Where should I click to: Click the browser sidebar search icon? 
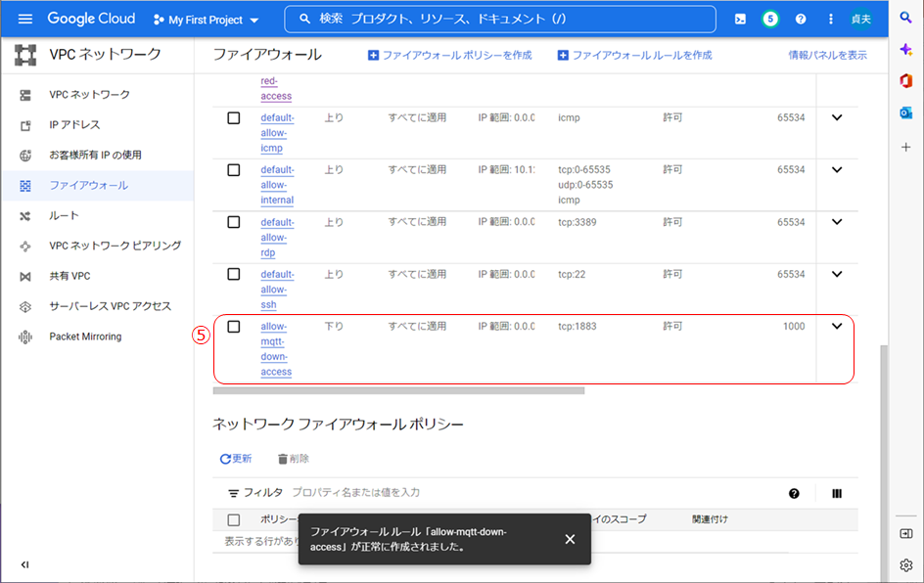(x=905, y=19)
